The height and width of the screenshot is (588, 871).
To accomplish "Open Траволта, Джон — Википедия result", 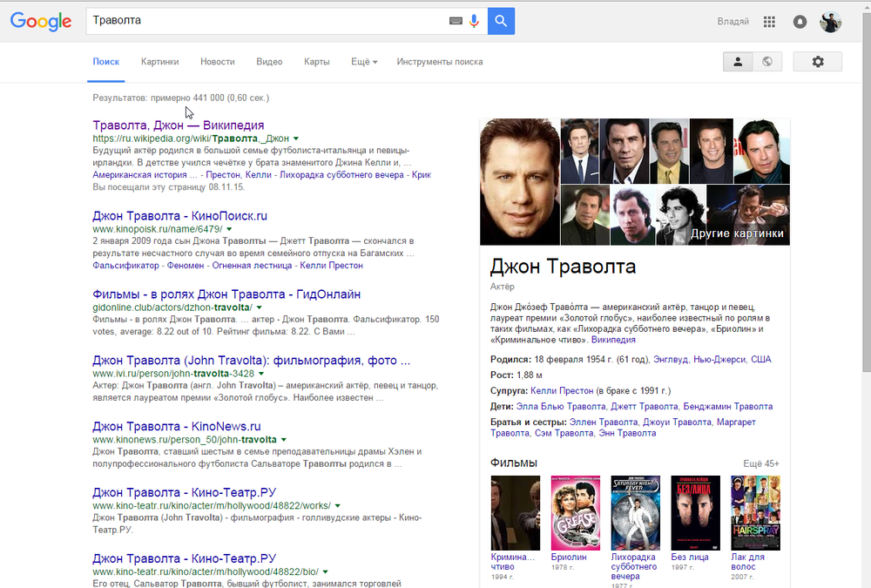I will [x=178, y=125].
